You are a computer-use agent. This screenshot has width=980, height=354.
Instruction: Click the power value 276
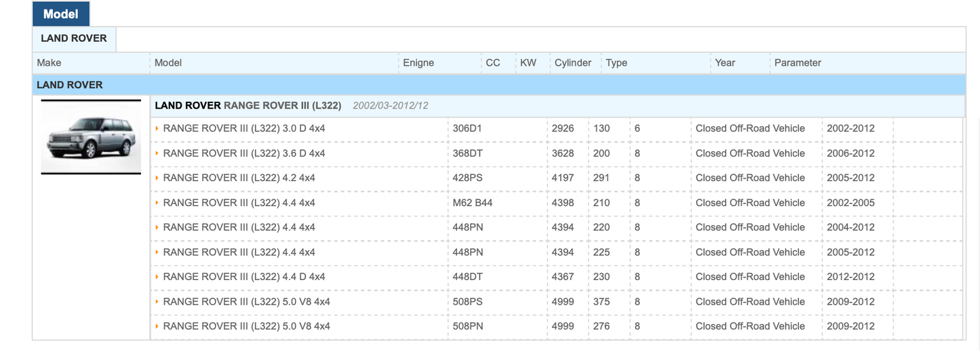pyautogui.click(x=602, y=326)
